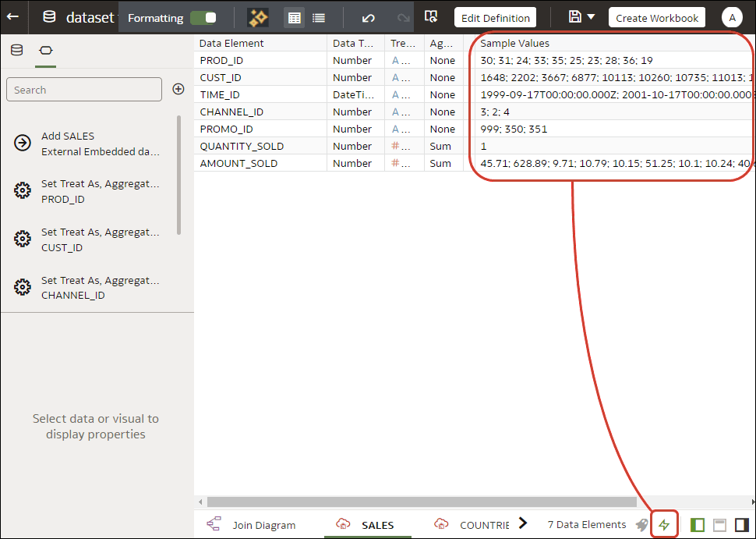Image resolution: width=756 pixels, height=539 pixels.
Task: Click the quality insights rocket icon
Action: tap(641, 524)
